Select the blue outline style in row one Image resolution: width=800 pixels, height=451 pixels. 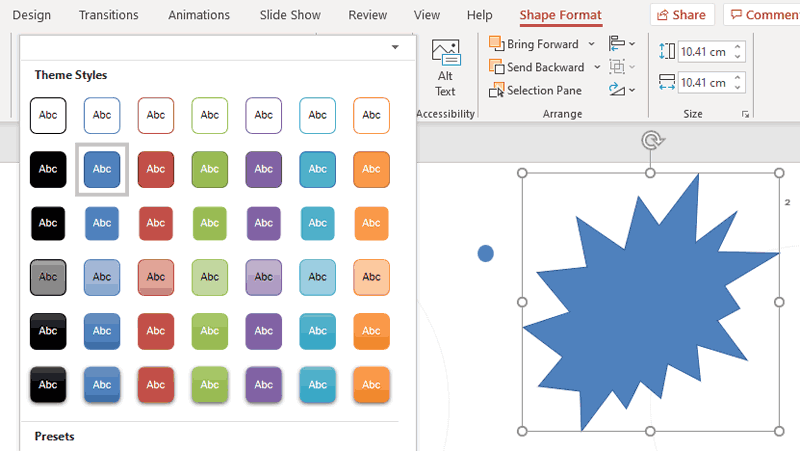click(x=102, y=115)
